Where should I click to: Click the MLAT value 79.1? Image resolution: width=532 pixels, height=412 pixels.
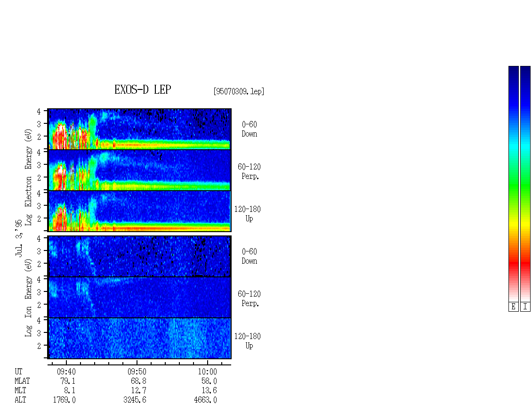[68, 381]
